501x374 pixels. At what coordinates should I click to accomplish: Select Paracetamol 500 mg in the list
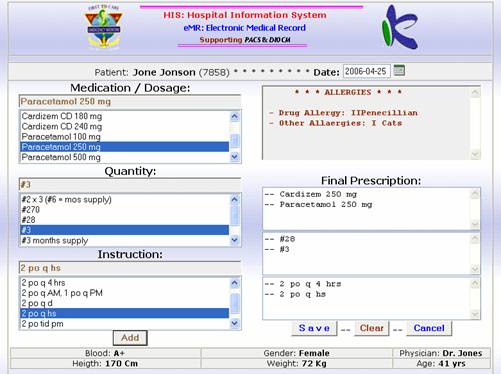(x=125, y=157)
